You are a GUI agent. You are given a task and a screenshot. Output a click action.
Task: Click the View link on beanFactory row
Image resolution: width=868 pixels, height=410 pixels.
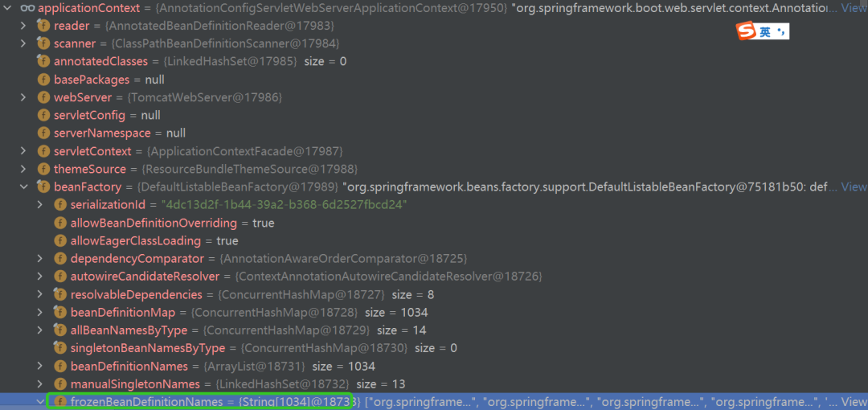click(853, 187)
